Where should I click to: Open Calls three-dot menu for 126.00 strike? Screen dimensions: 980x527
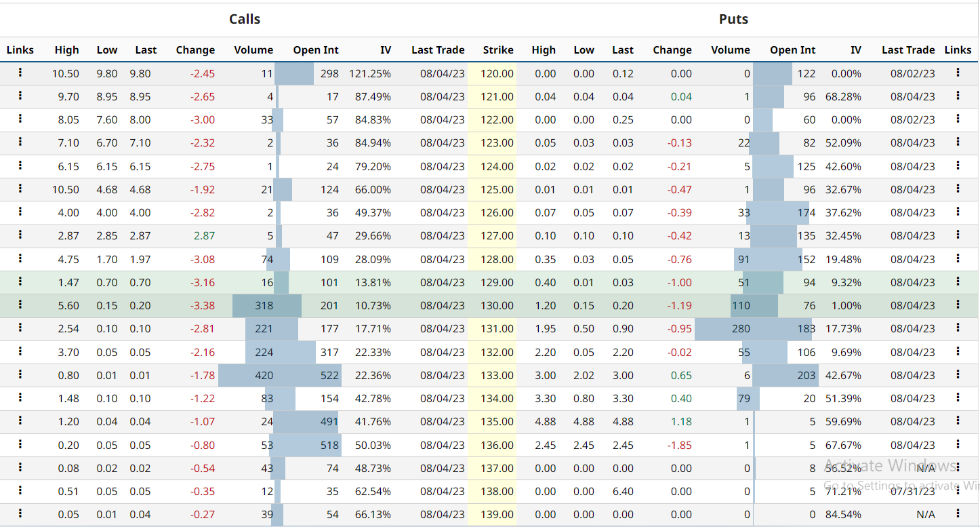pos(20,212)
